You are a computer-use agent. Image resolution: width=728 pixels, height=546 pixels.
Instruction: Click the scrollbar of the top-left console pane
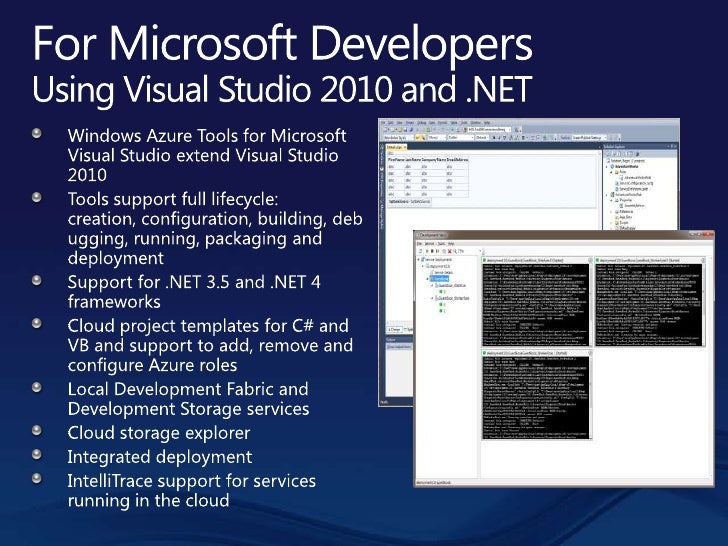point(591,305)
